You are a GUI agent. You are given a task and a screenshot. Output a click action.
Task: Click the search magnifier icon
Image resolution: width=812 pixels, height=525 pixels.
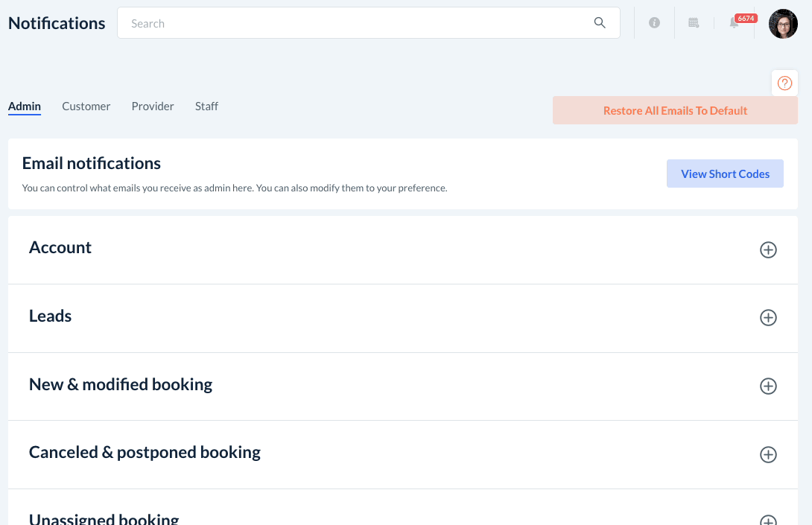click(600, 23)
